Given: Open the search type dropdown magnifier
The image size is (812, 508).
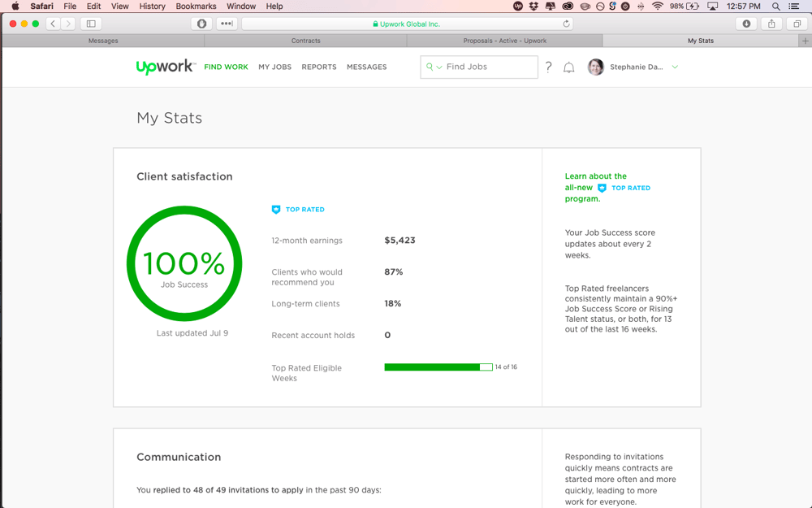Looking at the screenshot, I should click(434, 67).
